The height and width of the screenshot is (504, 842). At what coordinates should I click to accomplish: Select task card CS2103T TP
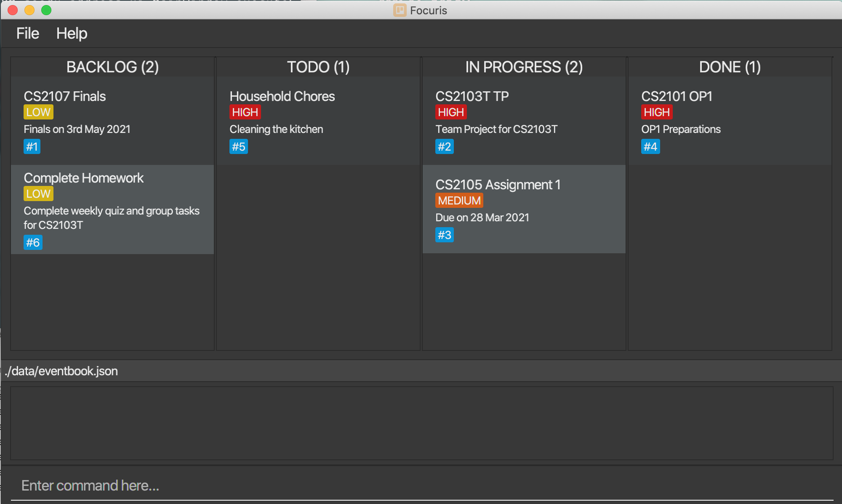[524, 120]
